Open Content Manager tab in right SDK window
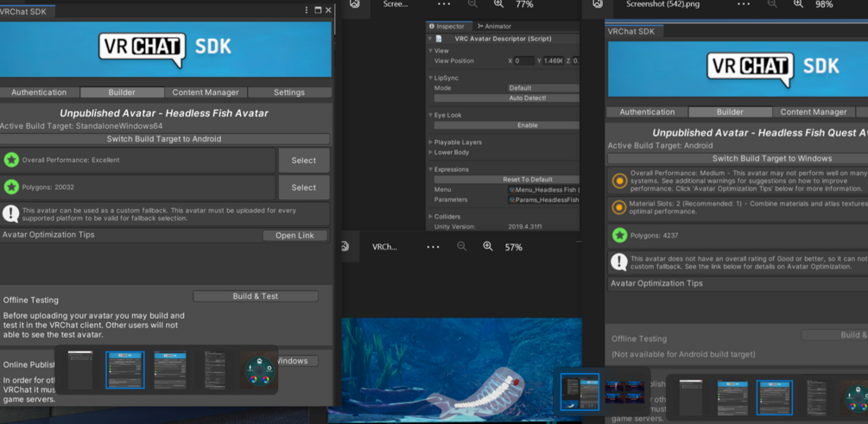This screenshot has height=424, width=868. tap(814, 111)
